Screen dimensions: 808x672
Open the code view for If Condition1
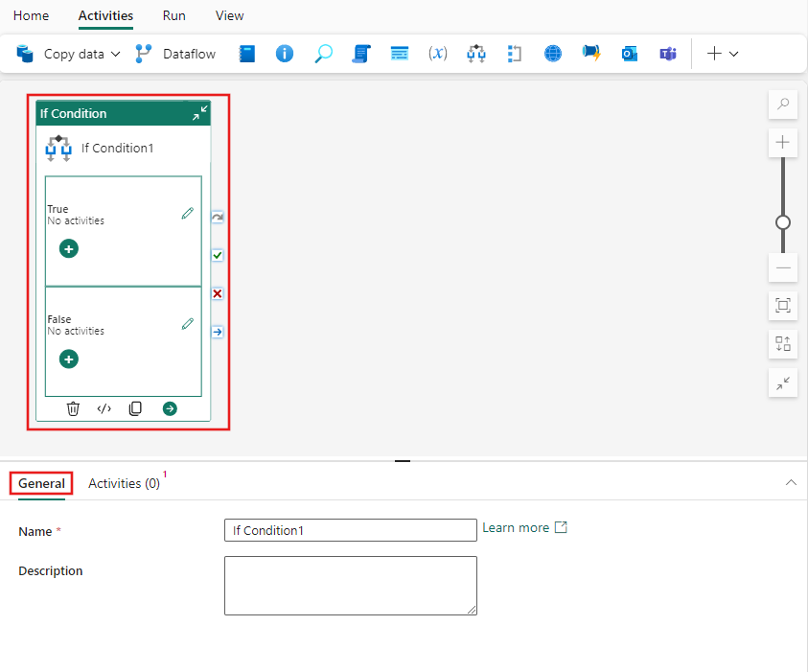[x=104, y=408]
